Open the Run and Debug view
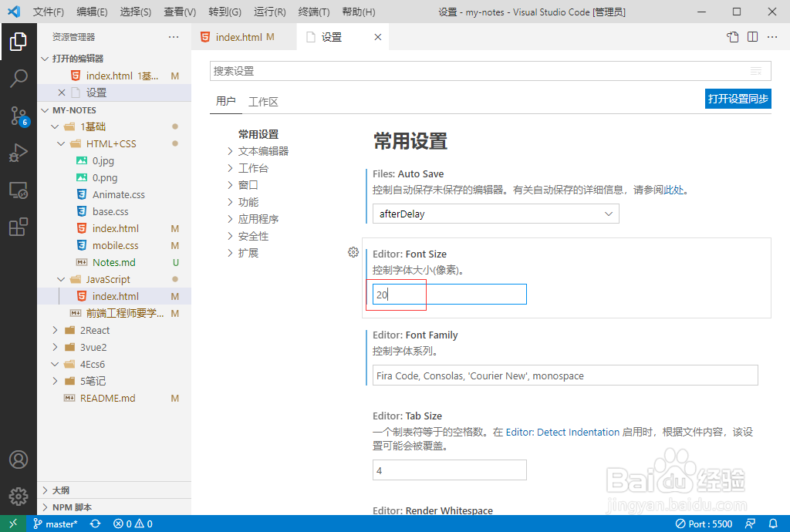Viewport: 790px width, 532px height. pyautogui.click(x=19, y=153)
